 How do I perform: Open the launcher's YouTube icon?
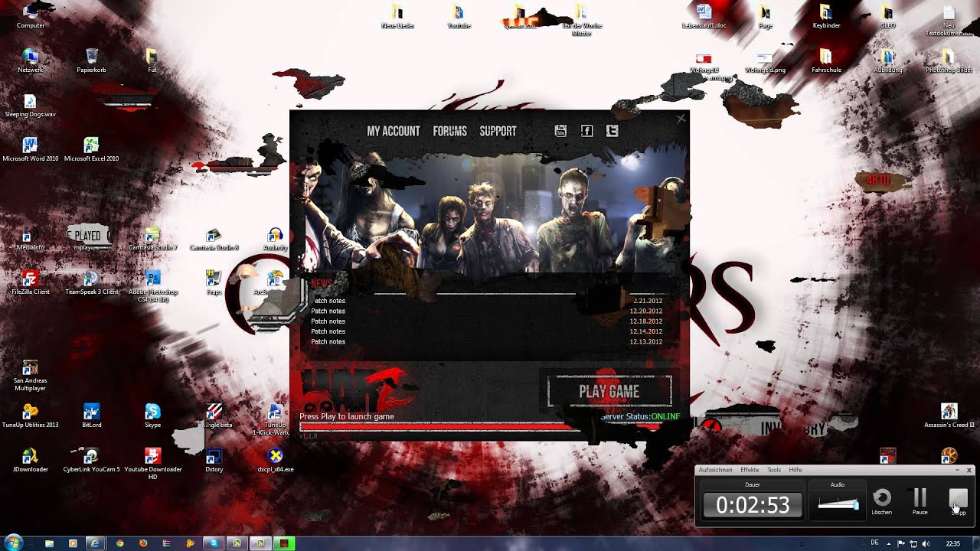[x=560, y=131]
